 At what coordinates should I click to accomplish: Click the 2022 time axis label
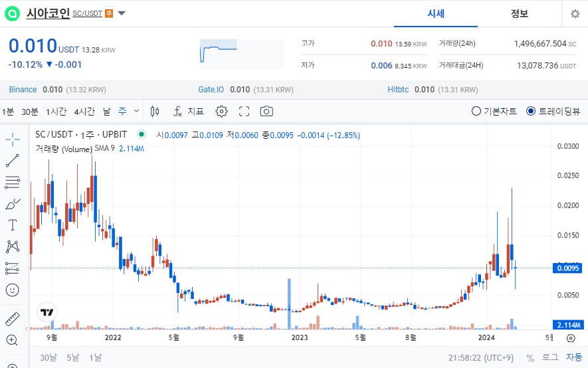(113, 337)
